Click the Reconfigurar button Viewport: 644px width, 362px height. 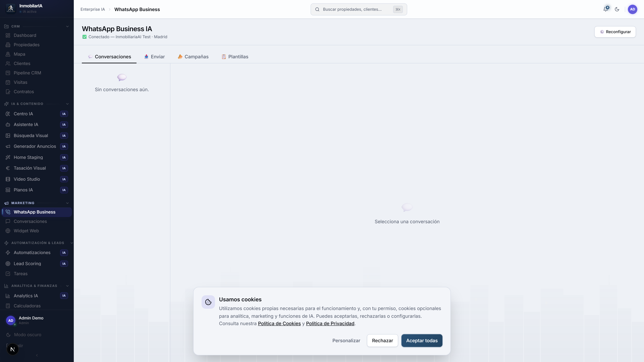[x=615, y=32]
